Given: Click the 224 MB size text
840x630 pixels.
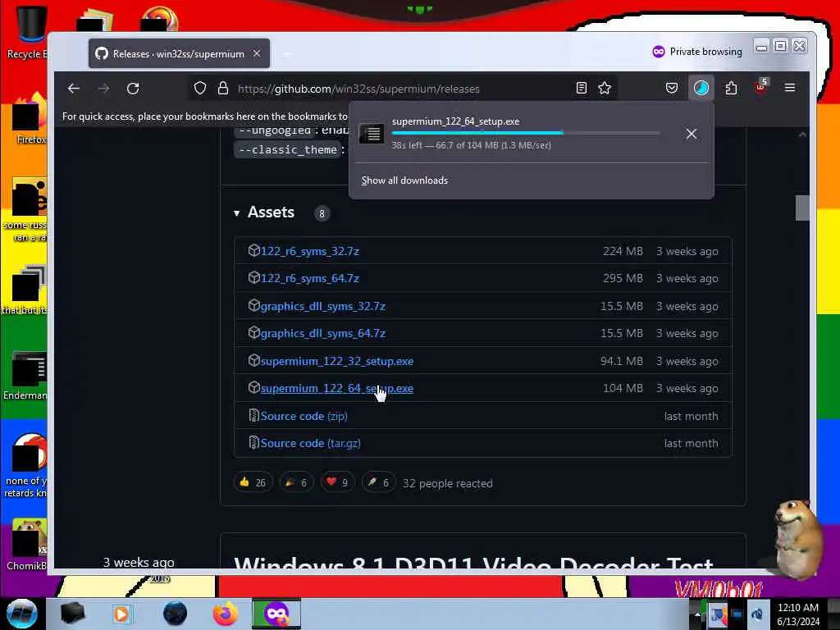Looking at the screenshot, I should pos(623,251).
